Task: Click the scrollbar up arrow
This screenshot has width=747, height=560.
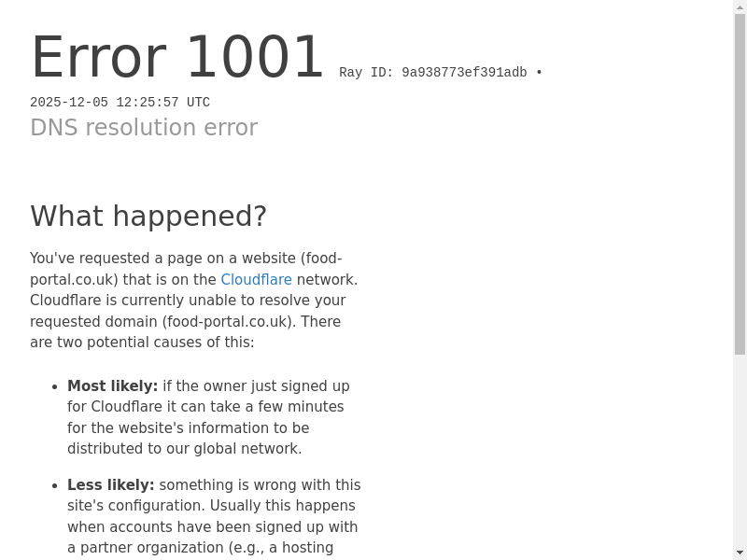Action: (x=740, y=7)
